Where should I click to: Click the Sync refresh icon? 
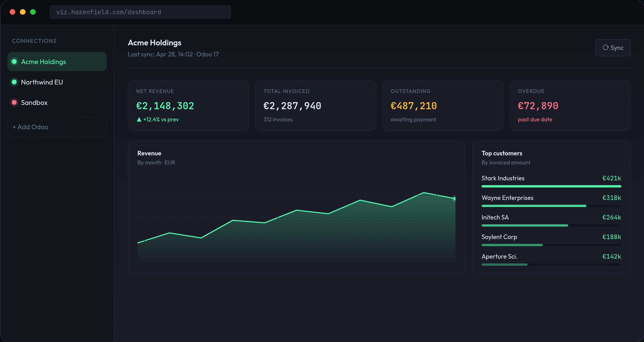pyautogui.click(x=605, y=47)
